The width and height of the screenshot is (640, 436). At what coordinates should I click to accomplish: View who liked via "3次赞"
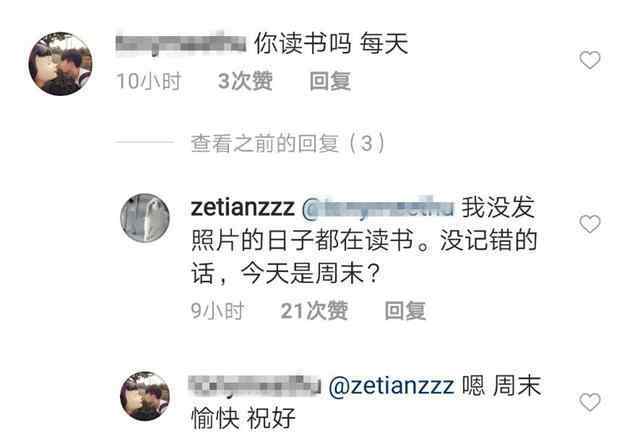point(245,81)
